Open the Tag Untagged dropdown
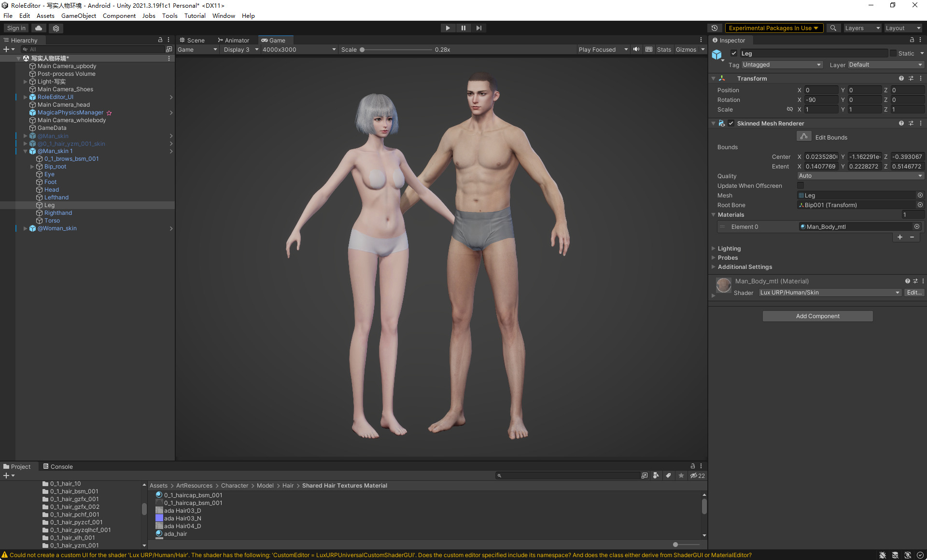927x560 pixels. click(781, 65)
